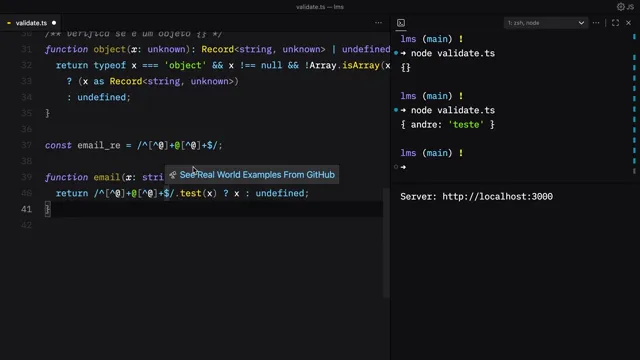This screenshot has height=360, width=640.
Task: Place cursor on line 41 closing brace
Action: [x=47, y=209]
